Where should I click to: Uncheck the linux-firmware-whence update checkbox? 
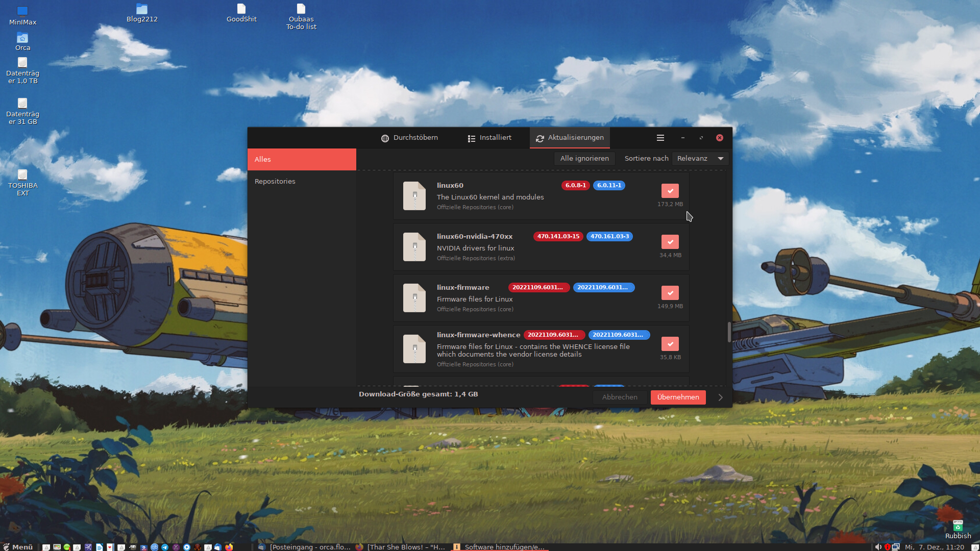pos(670,344)
